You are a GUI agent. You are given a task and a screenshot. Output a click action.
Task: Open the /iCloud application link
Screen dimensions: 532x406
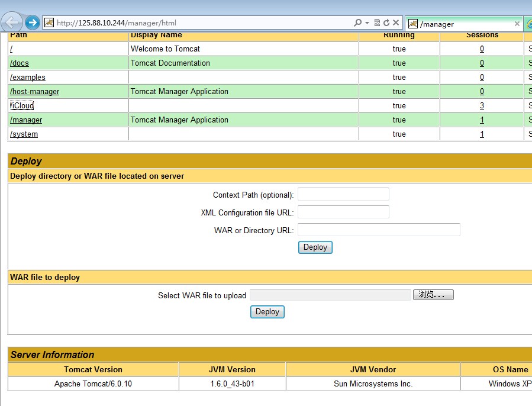pos(22,106)
